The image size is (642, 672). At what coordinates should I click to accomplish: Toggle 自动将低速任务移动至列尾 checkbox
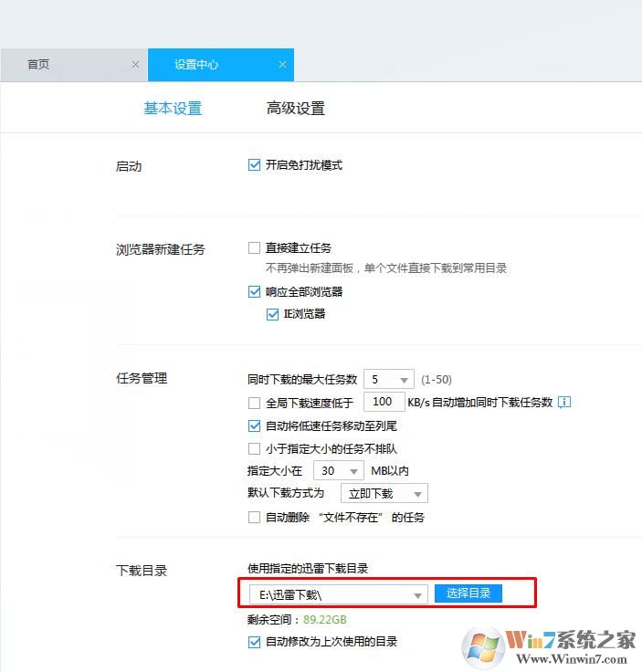tap(254, 426)
